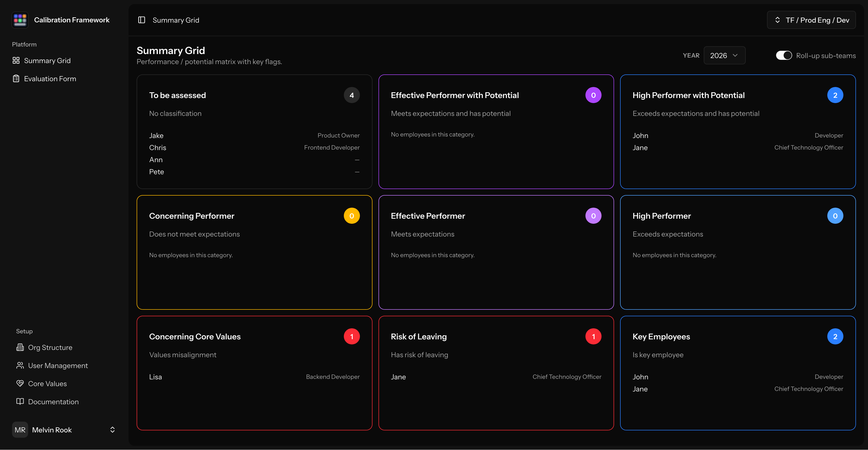868x450 pixels.
Task: Expand the TF / Prod Eng / Dev team selector
Action: [x=811, y=20]
